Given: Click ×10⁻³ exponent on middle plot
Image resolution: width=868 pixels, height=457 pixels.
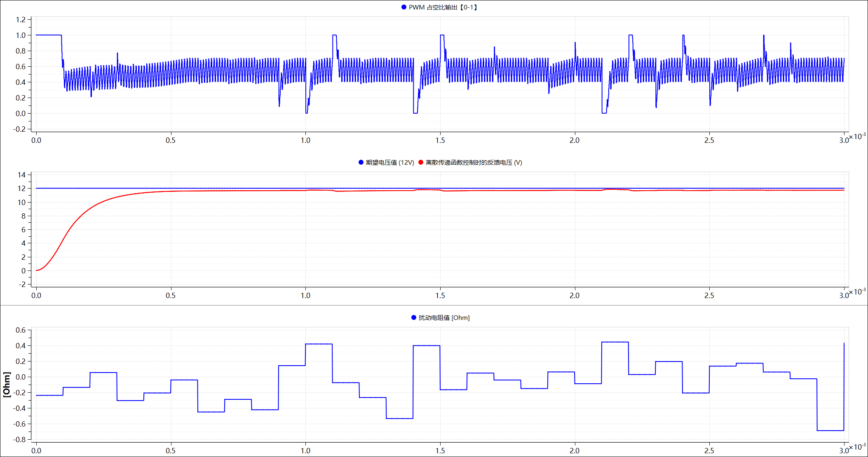Looking at the screenshot, I should [x=857, y=292].
